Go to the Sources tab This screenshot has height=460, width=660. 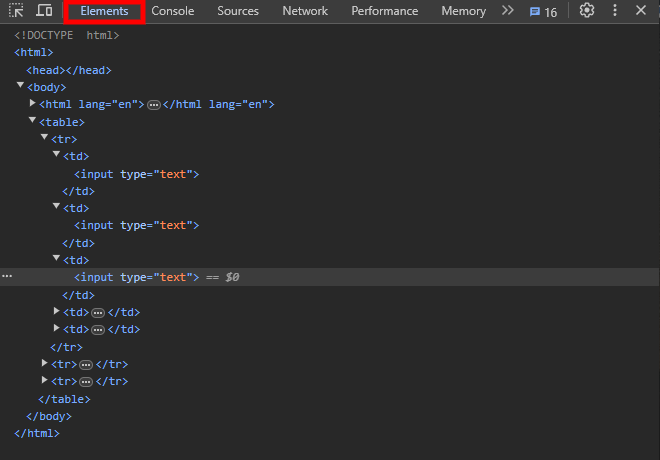238,11
